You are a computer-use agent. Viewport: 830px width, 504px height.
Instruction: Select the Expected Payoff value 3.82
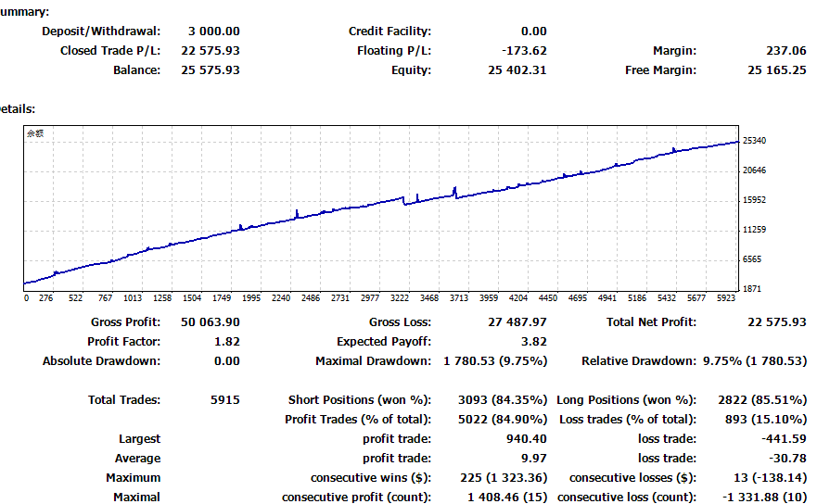(x=533, y=342)
